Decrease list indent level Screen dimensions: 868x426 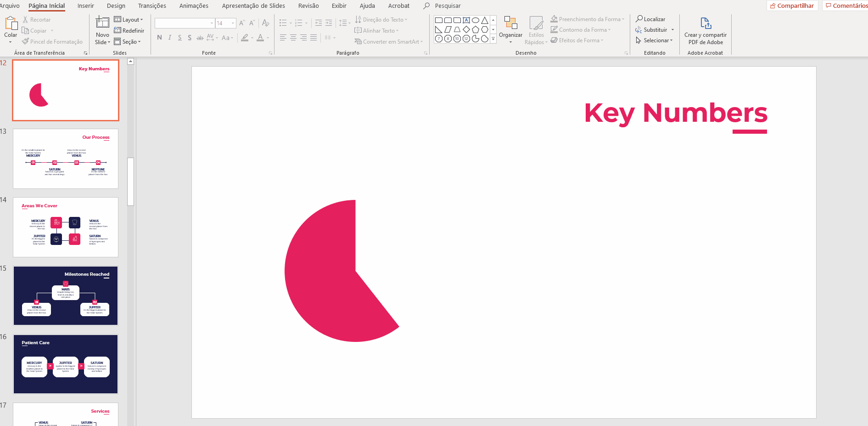point(319,23)
